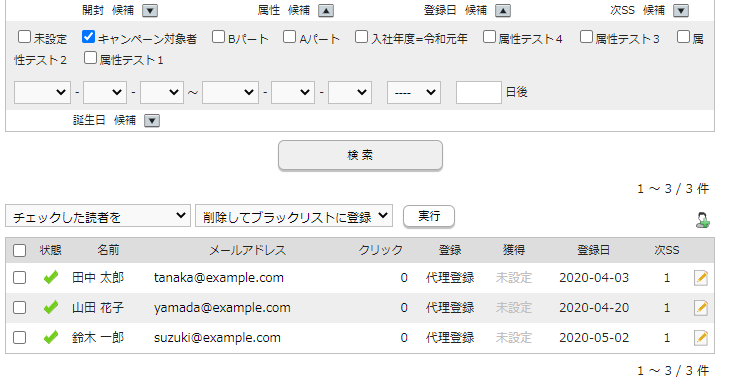
Task: Uncheck キャンペーン対象者 checkbox
Action: pyautogui.click(x=88, y=36)
